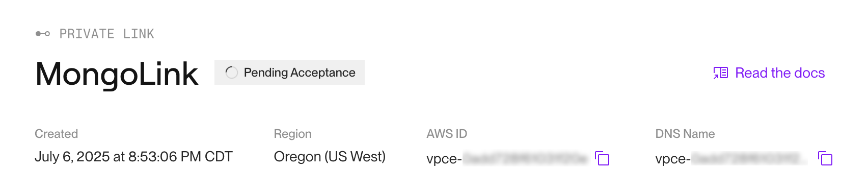Click the PRIVATE LINK breadcrumb label
The width and height of the screenshot is (868, 192).
[107, 34]
